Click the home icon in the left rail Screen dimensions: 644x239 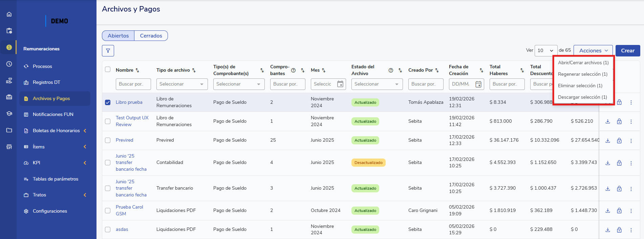(9, 14)
